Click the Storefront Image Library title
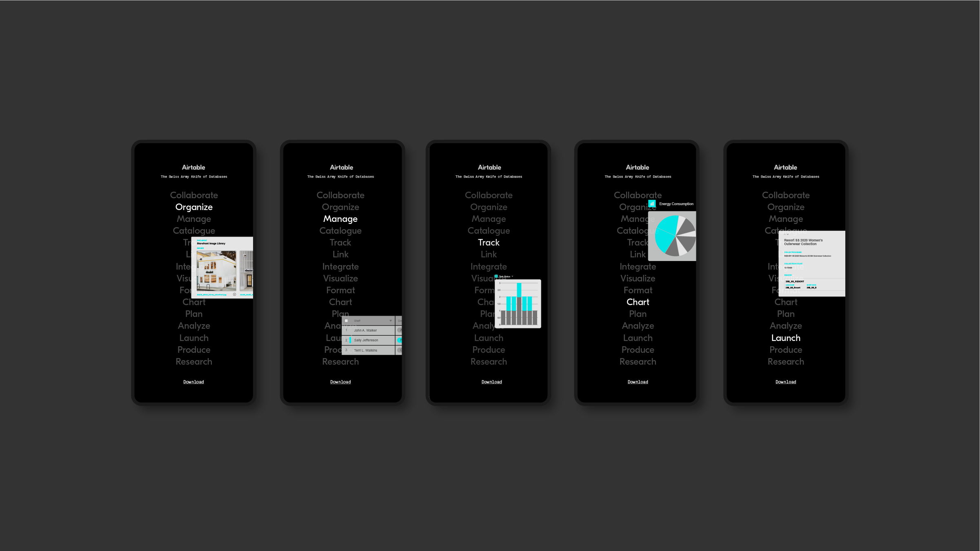 [211, 243]
